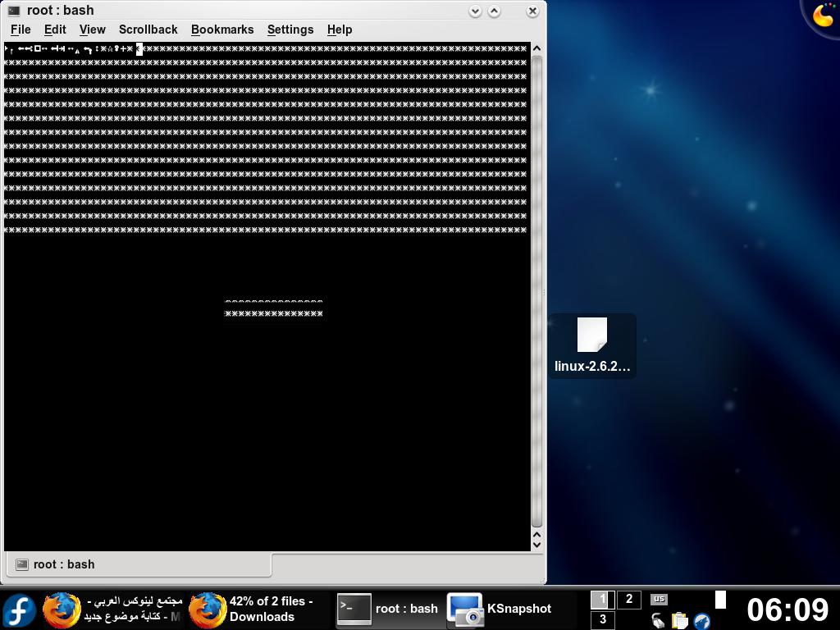Open the File menu
The image size is (840, 630).
(21, 30)
